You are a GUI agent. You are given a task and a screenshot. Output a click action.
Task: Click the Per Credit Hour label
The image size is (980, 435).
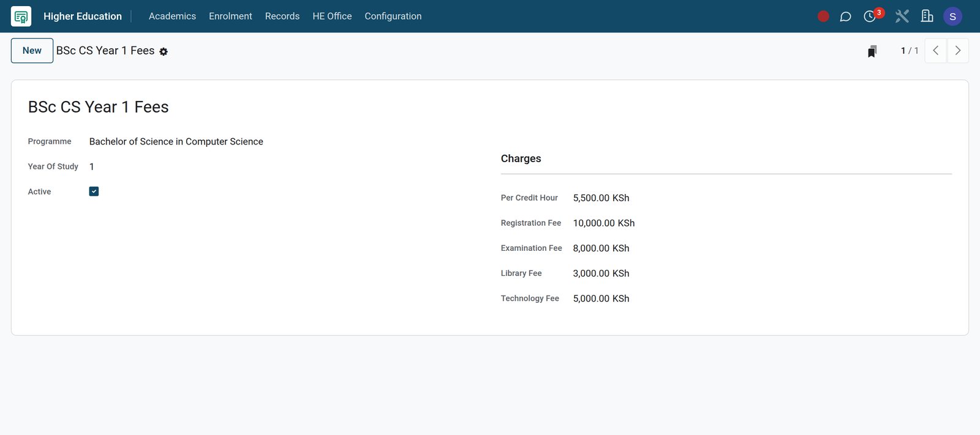(x=529, y=198)
